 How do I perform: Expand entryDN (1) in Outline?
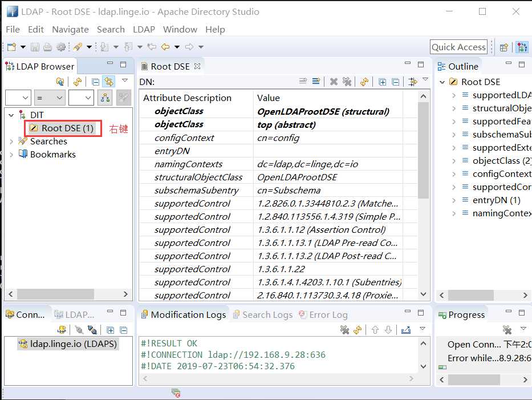(x=454, y=200)
